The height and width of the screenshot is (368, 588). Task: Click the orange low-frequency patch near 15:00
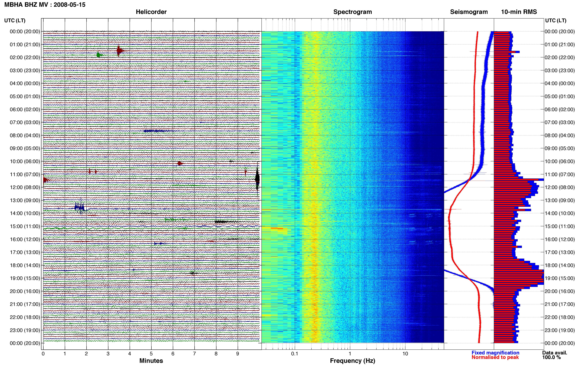coord(277,228)
